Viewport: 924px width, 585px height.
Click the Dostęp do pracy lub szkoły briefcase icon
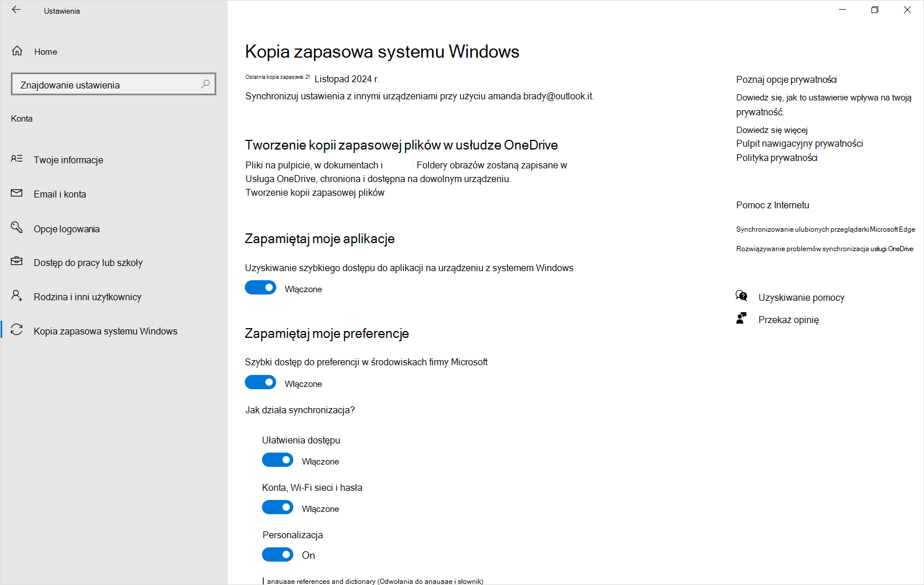click(x=17, y=261)
